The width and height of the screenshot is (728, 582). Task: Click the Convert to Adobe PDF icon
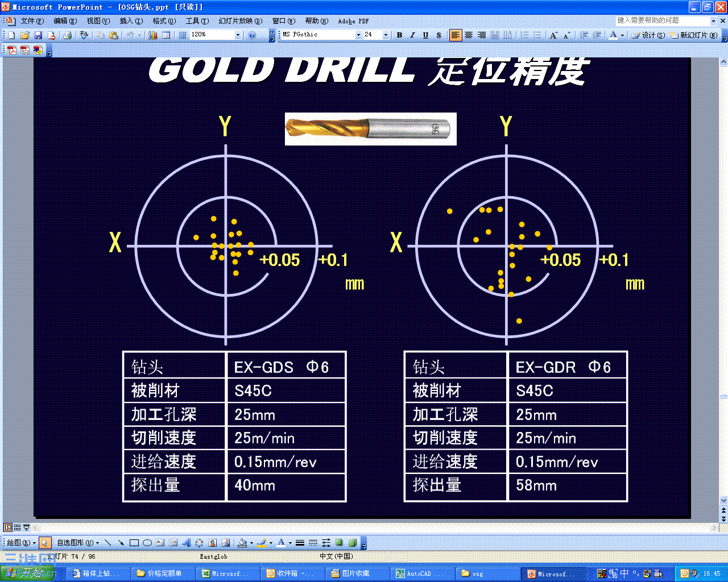pos(11,50)
